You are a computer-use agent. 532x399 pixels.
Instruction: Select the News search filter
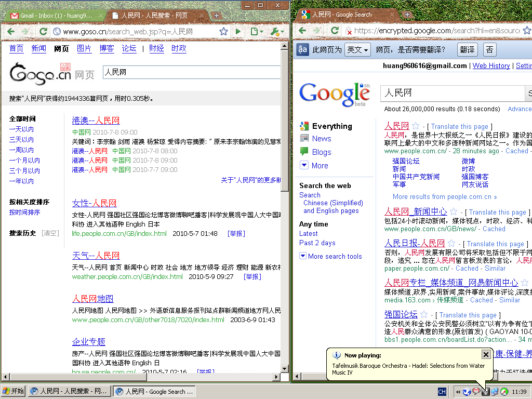click(x=322, y=138)
